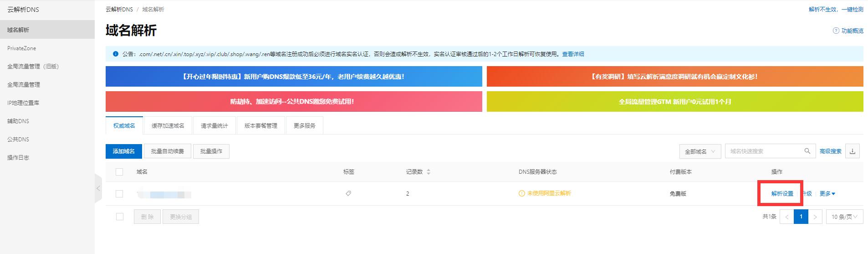Check the domain row checkbox
868x254 pixels.
119,194
